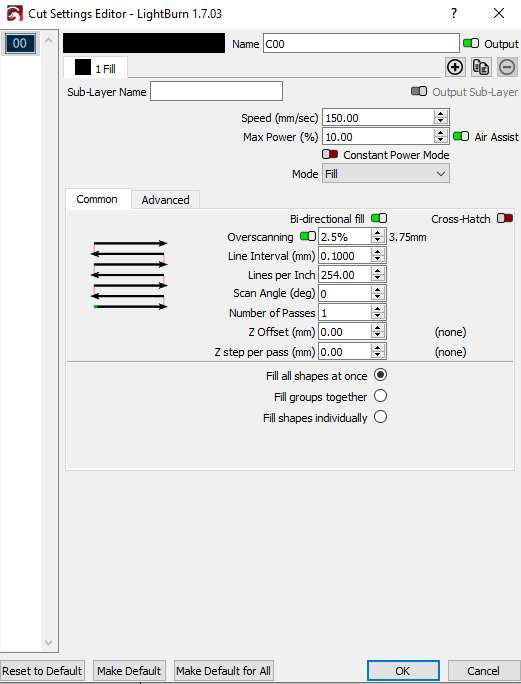Switch to the Common tab
The image size is (521, 684).
[x=97, y=199]
